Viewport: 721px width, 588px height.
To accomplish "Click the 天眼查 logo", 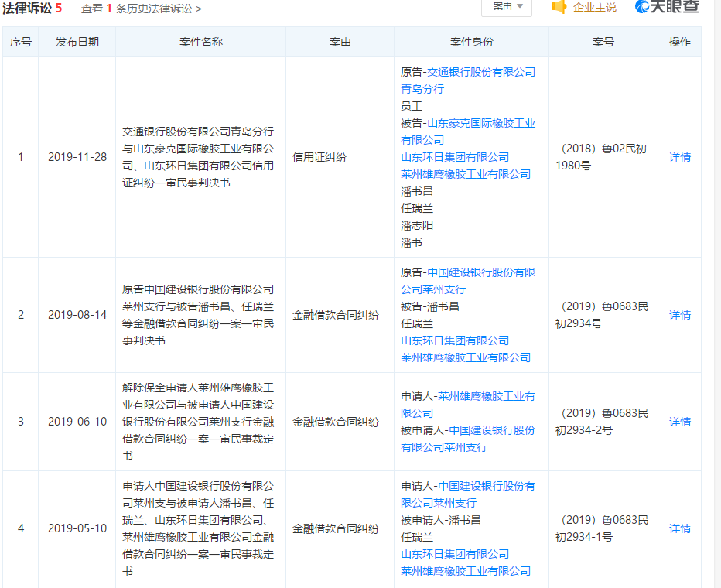I will [667, 6].
